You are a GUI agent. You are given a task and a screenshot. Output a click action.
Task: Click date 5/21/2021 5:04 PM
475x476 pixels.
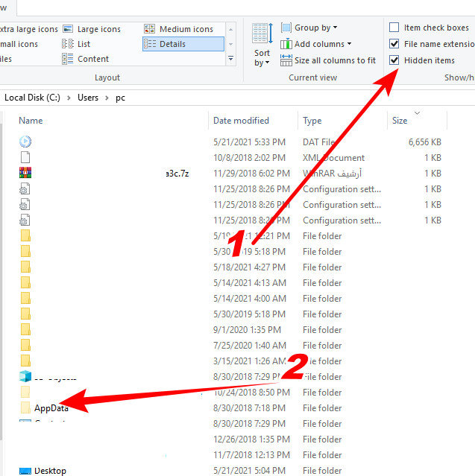click(249, 471)
